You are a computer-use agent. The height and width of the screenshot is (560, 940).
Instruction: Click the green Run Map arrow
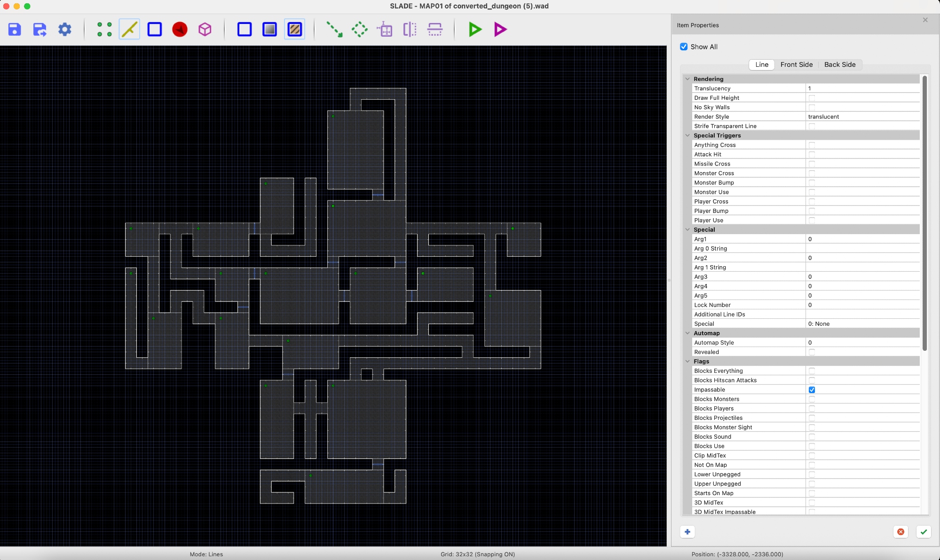pyautogui.click(x=475, y=30)
